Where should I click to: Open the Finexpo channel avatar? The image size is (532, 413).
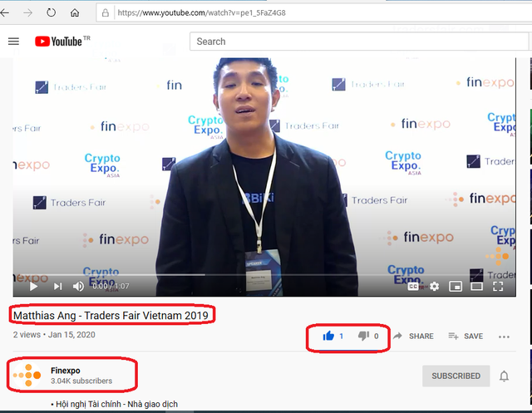pyautogui.click(x=27, y=376)
